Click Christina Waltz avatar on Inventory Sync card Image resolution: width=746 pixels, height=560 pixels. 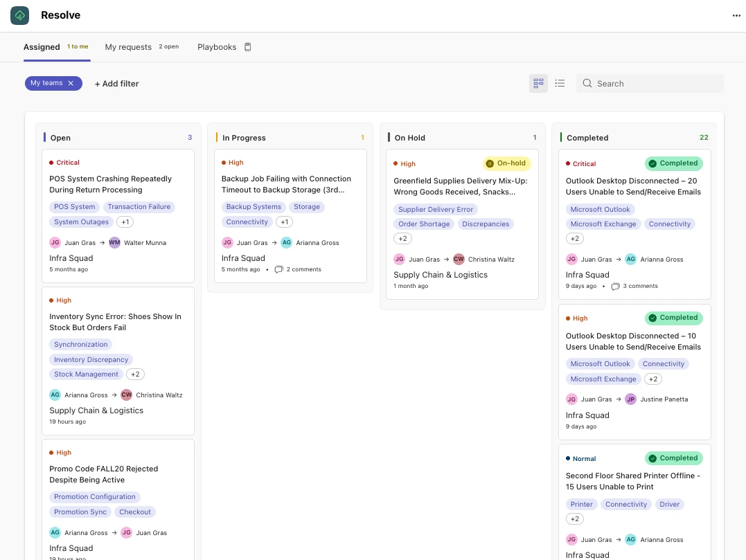127,395
